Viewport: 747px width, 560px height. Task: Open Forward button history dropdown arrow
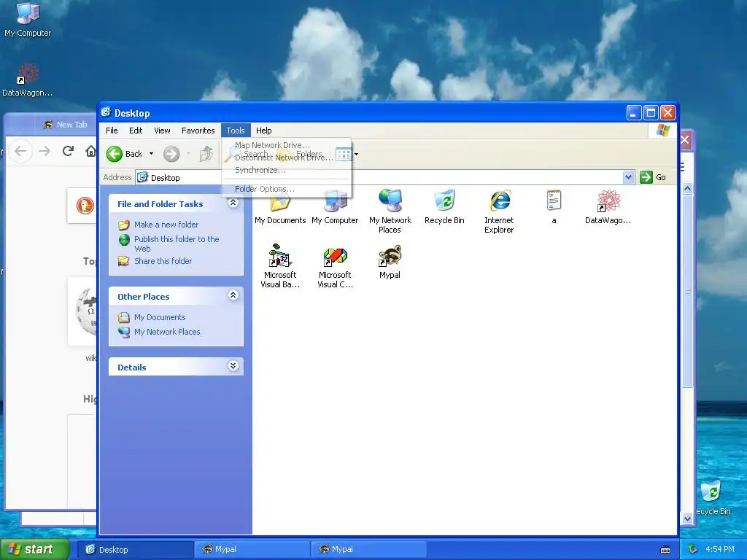point(189,154)
